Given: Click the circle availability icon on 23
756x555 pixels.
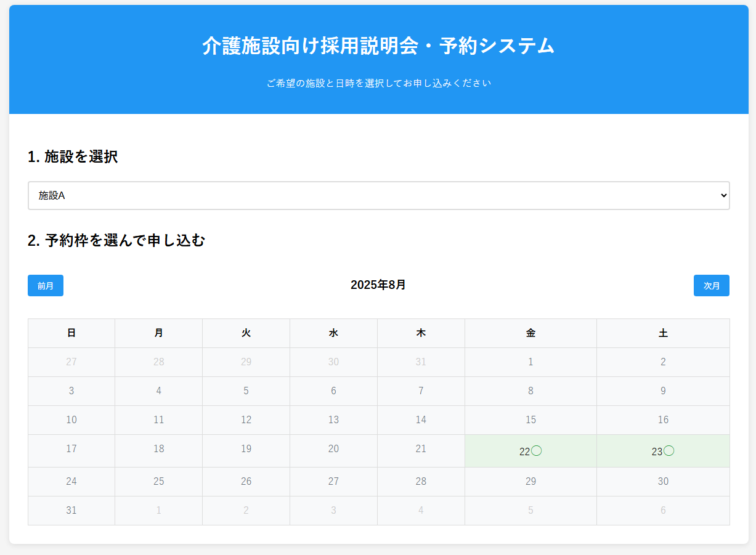Looking at the screenshot, I should pyautogui.click(x=669, y=451).
